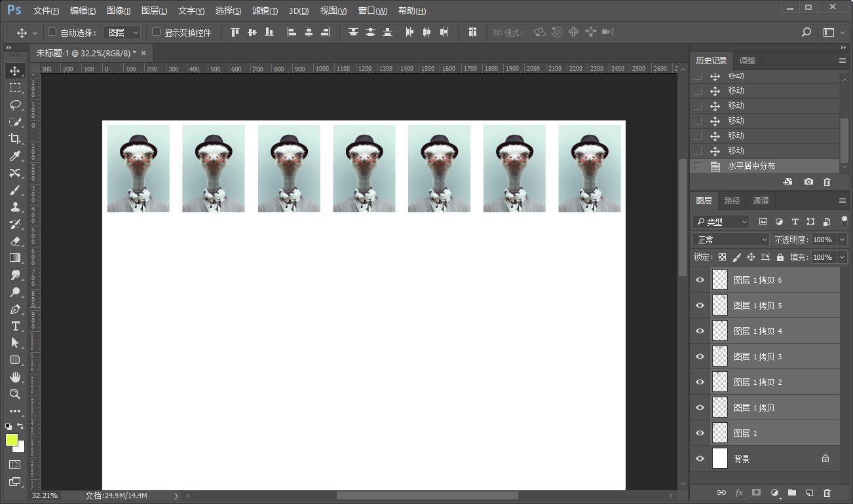Image resolution: width=853 pixels, height=504 pixels.
Task: Select the Eyedropper tool
Action: point(15,156)
